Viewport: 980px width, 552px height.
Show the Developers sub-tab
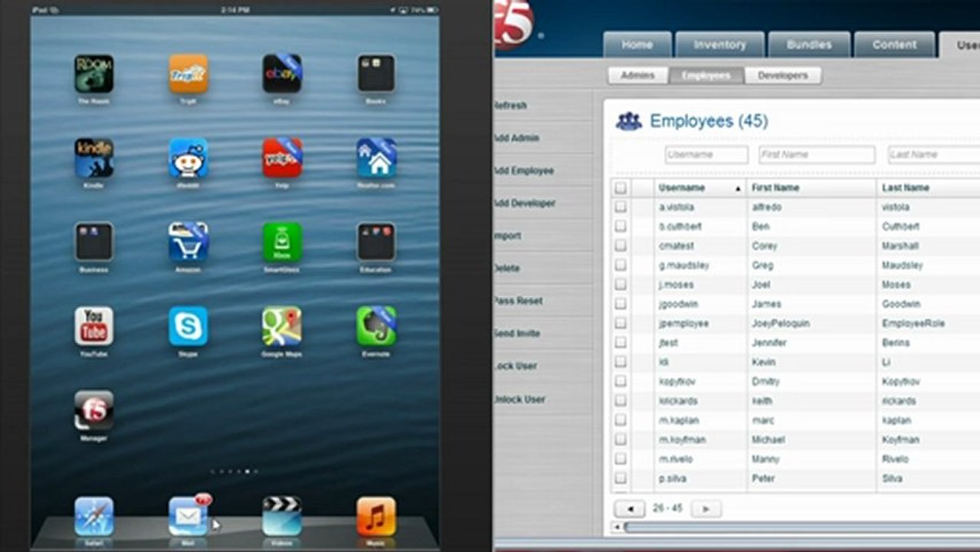[x=782, y=75]
